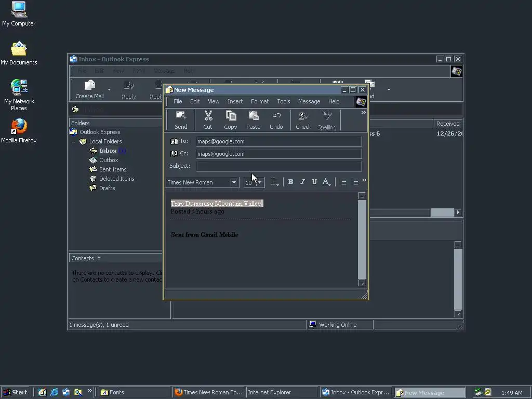Open My Computer desktop icon
The width and height of the screenshot is (532, 399).
point(19,14)
